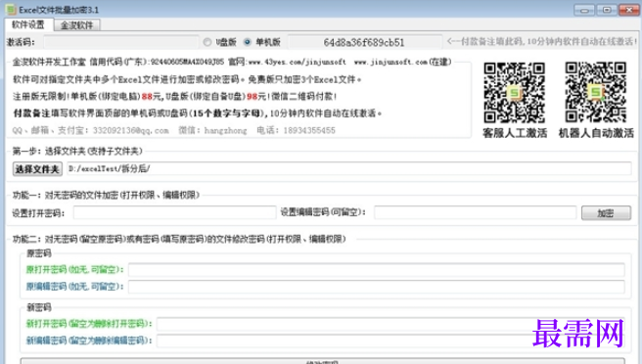
Task: Click the 新编辑密码 input field
Action: tap(390, 341)
